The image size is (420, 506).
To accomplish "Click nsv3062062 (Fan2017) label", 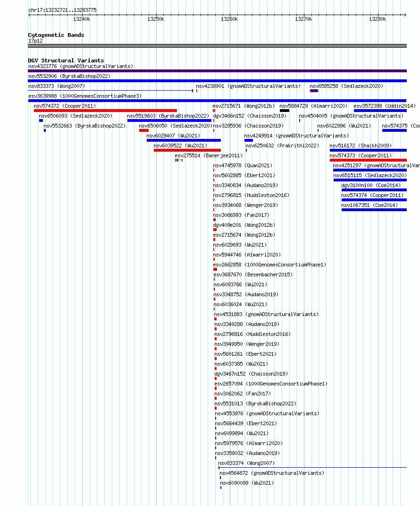I will tap(243, 394).
